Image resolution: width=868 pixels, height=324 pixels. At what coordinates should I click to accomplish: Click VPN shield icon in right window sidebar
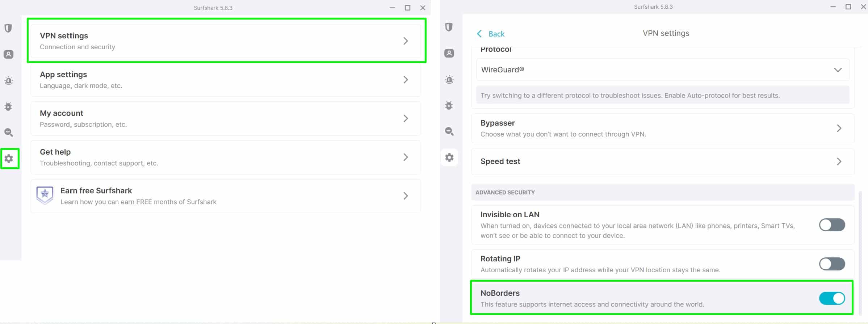pos(449,27)
